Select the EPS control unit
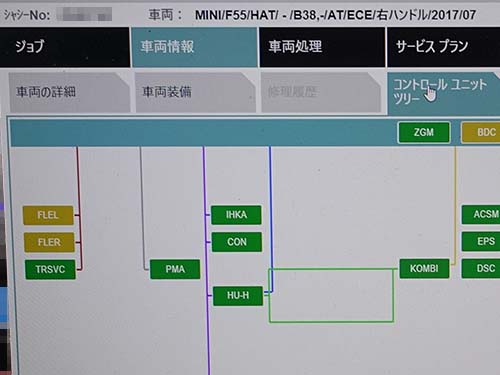The height and width of the screenshot is (375, 500). point(481,242)
